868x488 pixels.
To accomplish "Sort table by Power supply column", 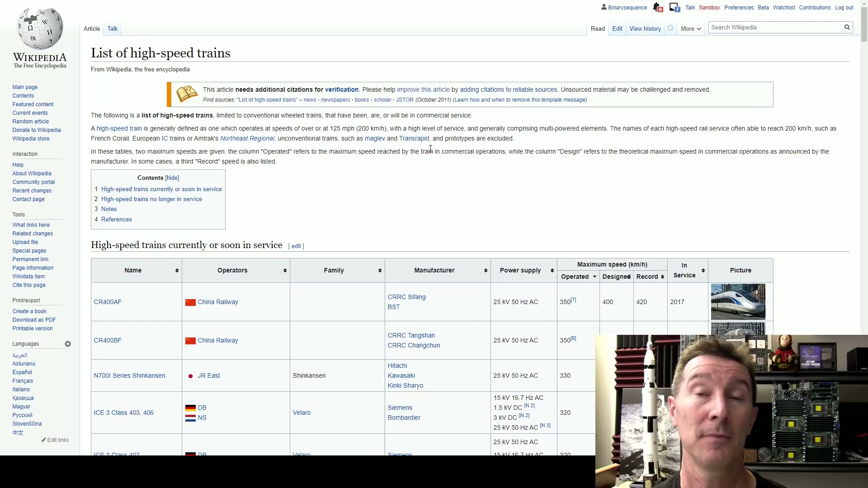I will (x=552, y=270).
